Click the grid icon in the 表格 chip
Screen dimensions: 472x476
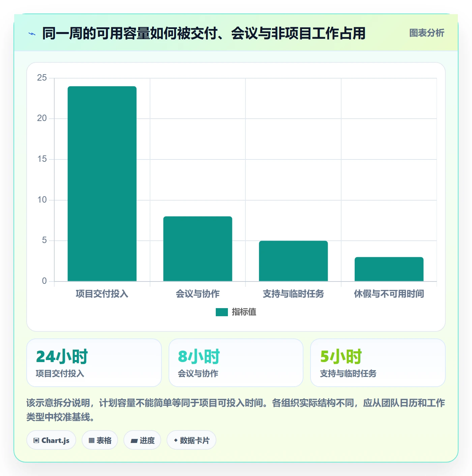point(91,441)
